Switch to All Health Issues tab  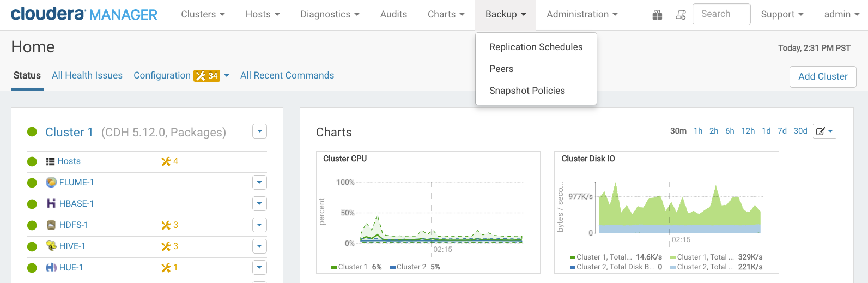click(87, 75)
